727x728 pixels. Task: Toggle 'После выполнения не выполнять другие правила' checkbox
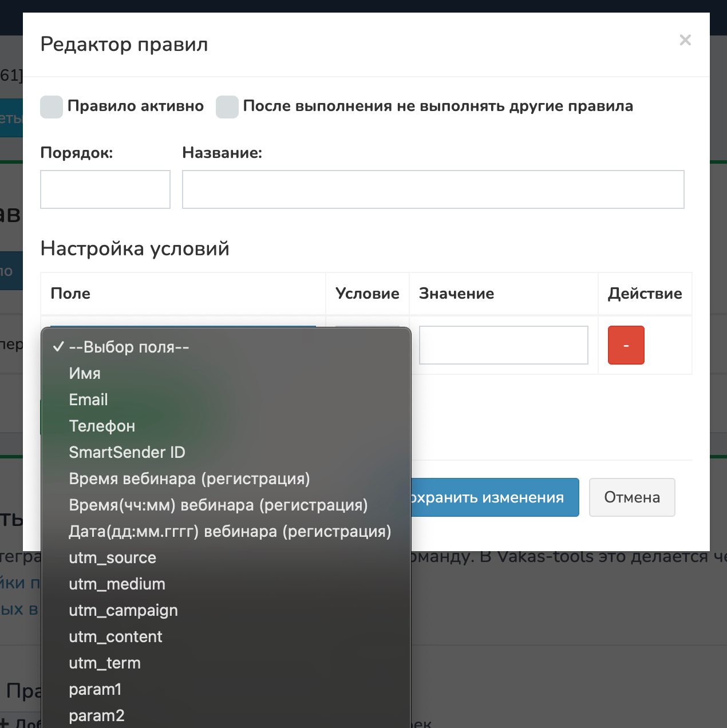click(227, 107)
